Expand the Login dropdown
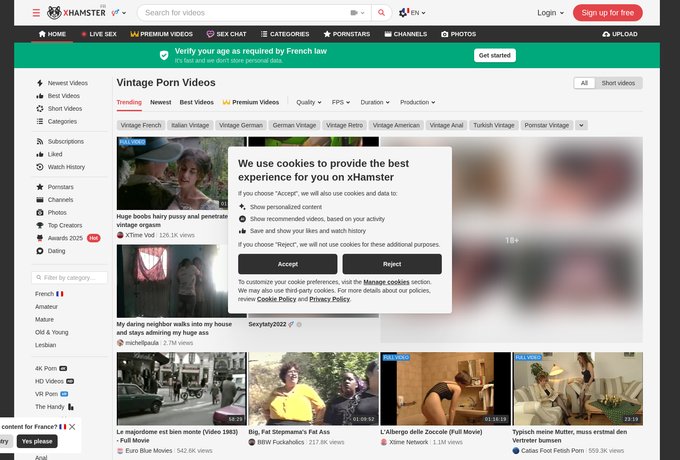Image resolution: width=680 pixels, height=460 pixels. click(550, 13)
